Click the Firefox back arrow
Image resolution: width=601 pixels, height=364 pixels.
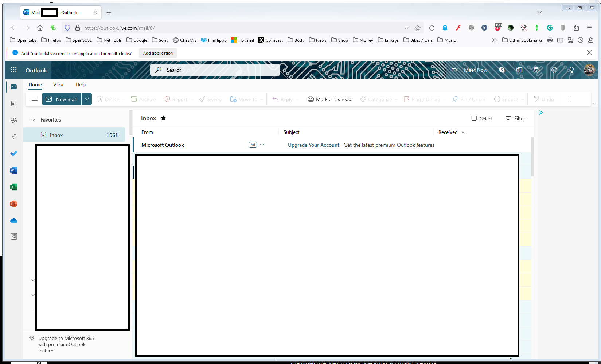pyautogui.click(x=14, y=28)
